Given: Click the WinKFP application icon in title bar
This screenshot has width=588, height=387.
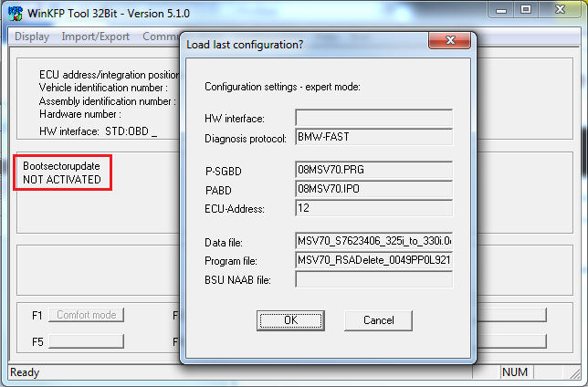Looking at the screenshot, I should (15, 13).
